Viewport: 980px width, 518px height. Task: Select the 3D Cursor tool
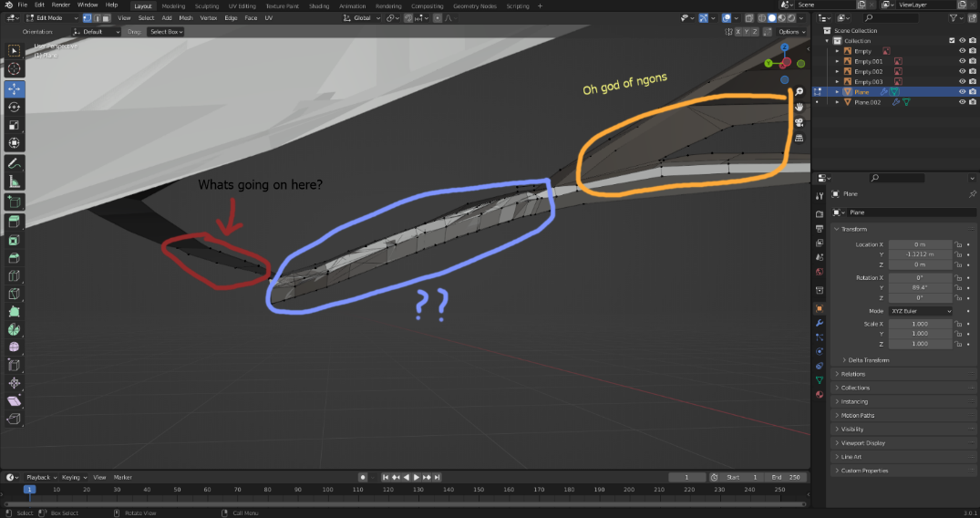coord(14,68)
